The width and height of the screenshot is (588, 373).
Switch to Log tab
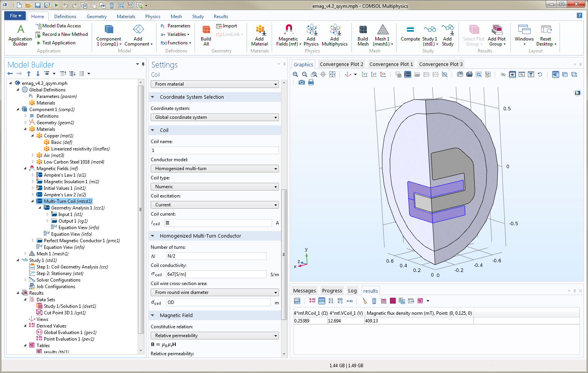352,291
